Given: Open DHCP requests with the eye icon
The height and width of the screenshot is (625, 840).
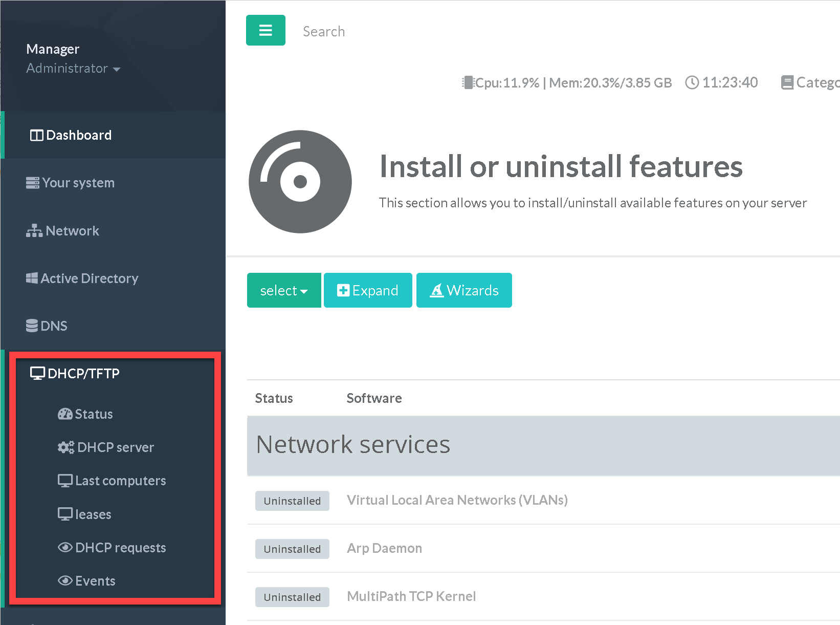Looking at the screenshot, I should click(65, 547).
